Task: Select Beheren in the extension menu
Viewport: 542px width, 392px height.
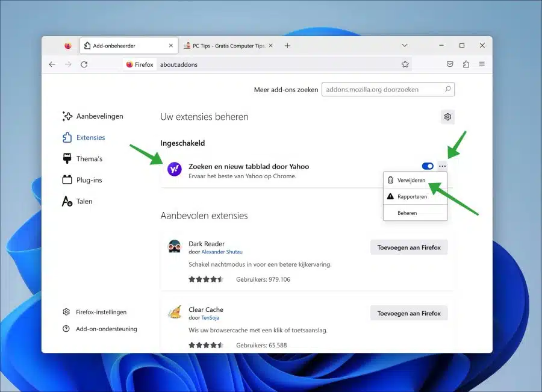Action: (415, 213)
